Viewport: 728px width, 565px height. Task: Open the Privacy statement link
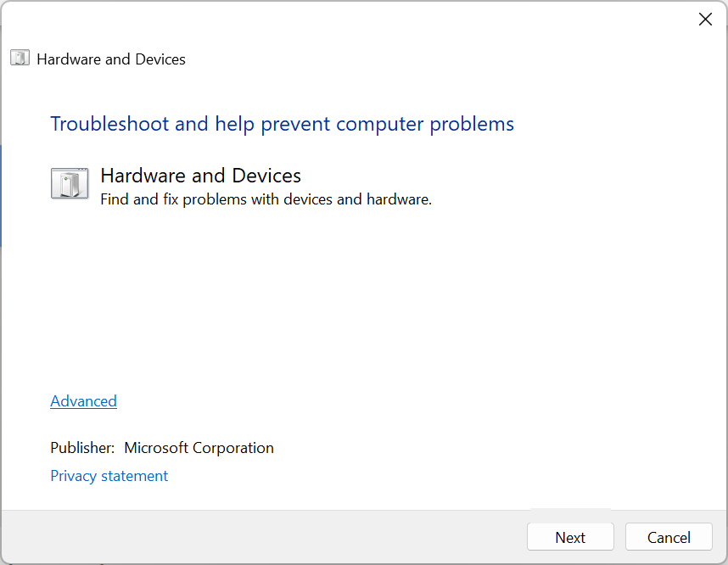(x=109, y=476)
